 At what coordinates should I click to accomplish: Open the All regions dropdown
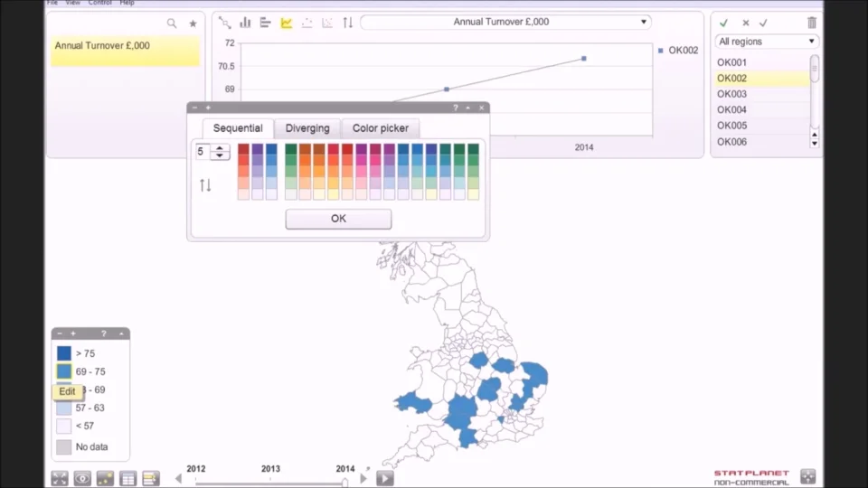[767, 42]
